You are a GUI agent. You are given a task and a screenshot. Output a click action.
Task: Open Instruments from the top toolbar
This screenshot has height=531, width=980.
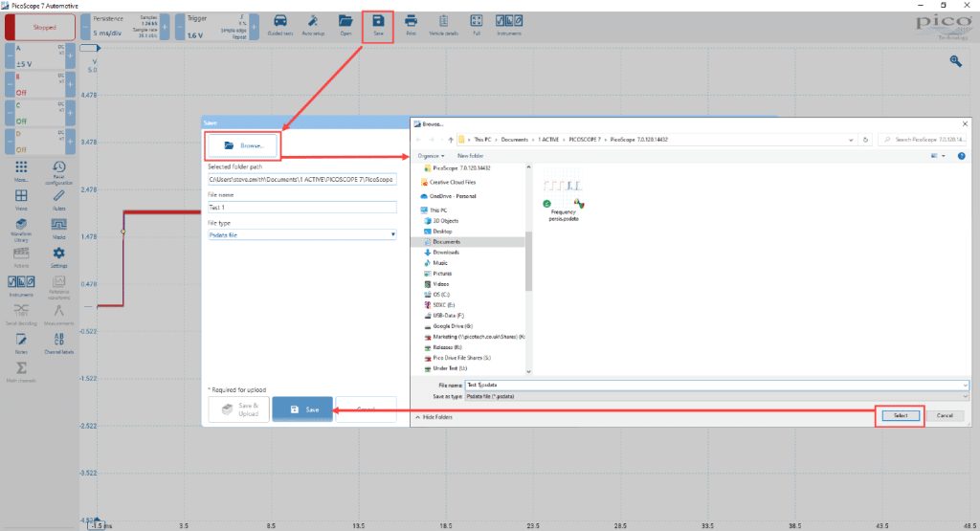[x=509, y=25]
